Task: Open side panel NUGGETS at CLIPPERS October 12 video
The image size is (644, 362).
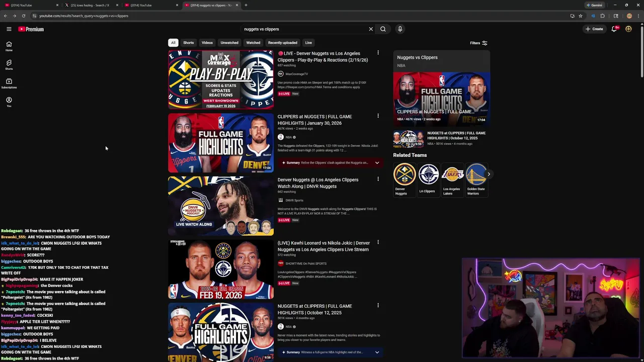Action: tap(441, 138)
